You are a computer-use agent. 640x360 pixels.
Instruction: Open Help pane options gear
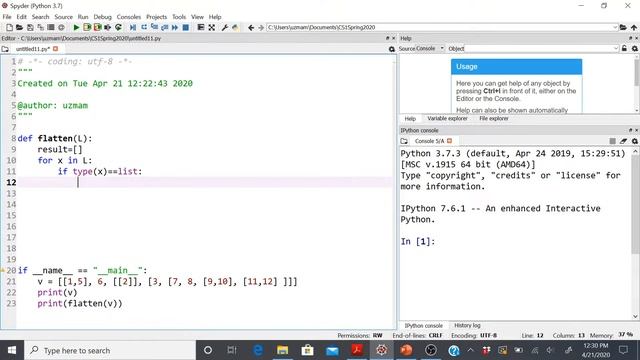634,49
